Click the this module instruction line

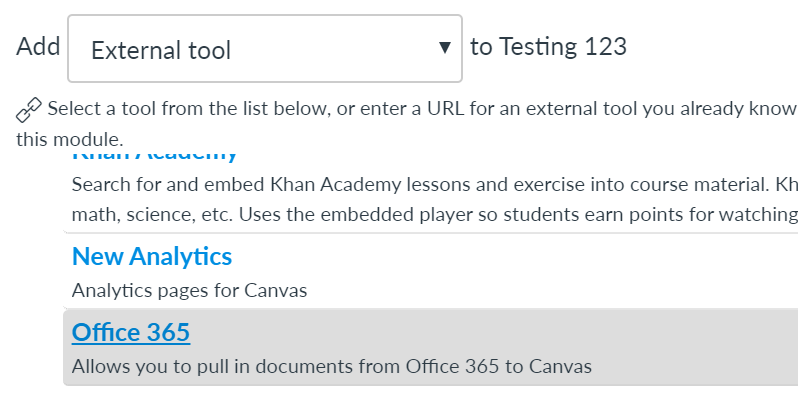pos(70,139)
